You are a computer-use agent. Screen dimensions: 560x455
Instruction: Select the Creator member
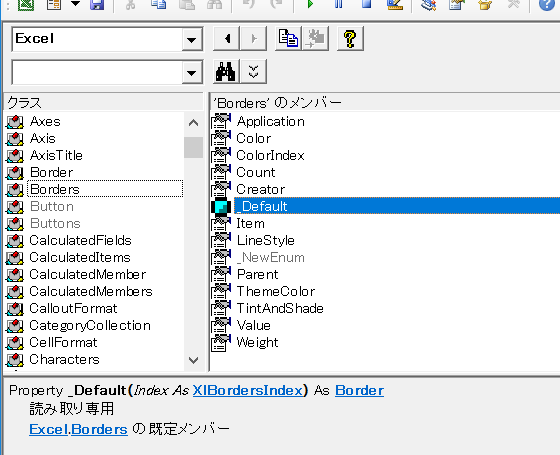pyautogui.click(x=261, y=189)
